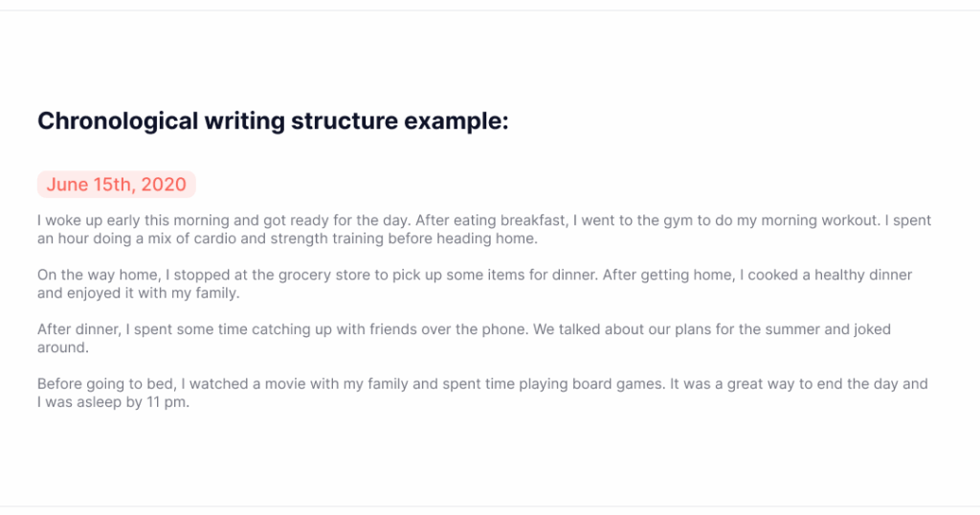Image resolution: width=980 pixels, height=515 pixels.
Task: Click the text 'I was asleep by 11 pm.'
Action: click(x=113, y=402)
